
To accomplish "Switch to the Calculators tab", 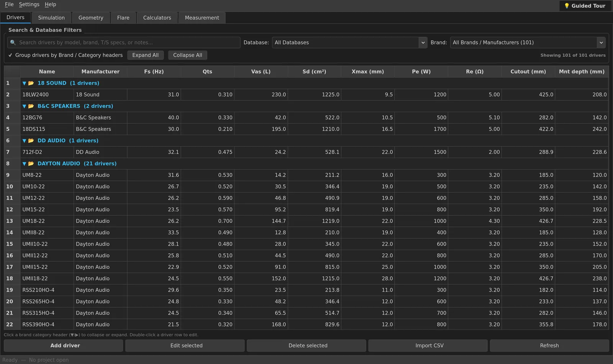I will pyautogui.click(x=157, y=18).
